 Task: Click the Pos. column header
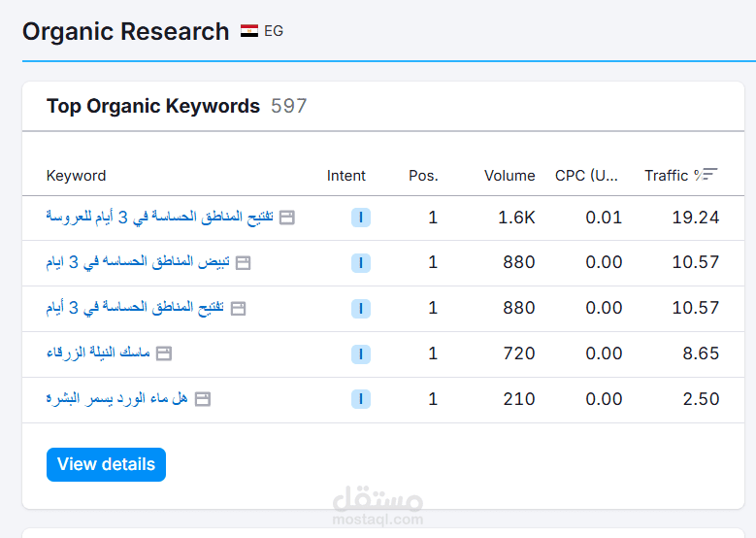[x=423, y=176]
